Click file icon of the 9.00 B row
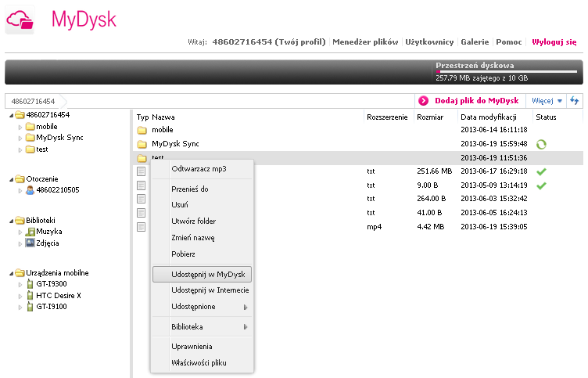 [x=141, y=185]
